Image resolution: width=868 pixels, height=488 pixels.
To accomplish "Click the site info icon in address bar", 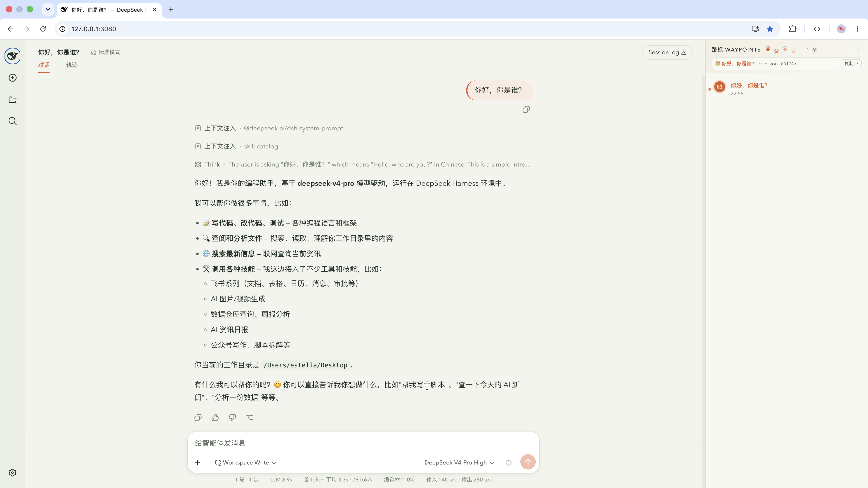I will point(62,29).
